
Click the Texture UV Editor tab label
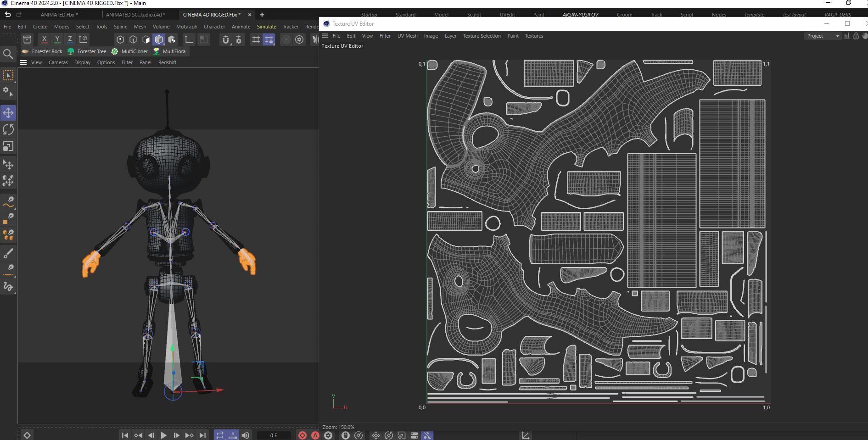342,46
